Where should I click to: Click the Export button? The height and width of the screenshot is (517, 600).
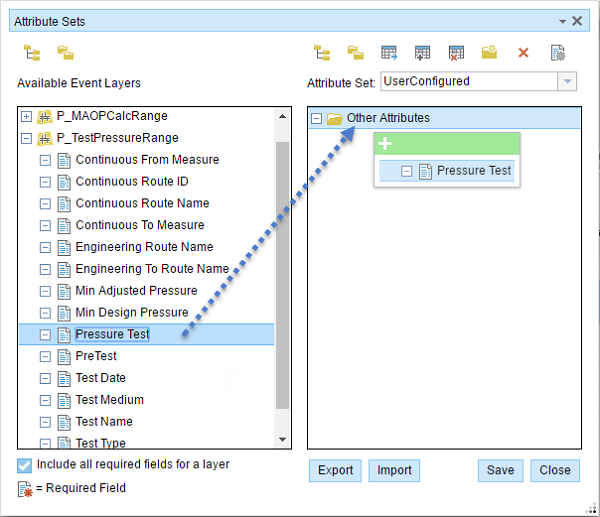336,470
